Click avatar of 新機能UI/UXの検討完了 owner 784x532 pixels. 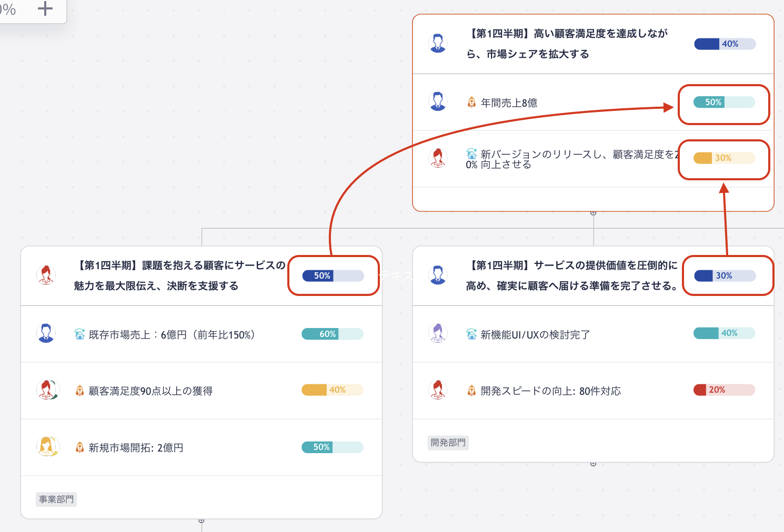click(x=438, y=333)
